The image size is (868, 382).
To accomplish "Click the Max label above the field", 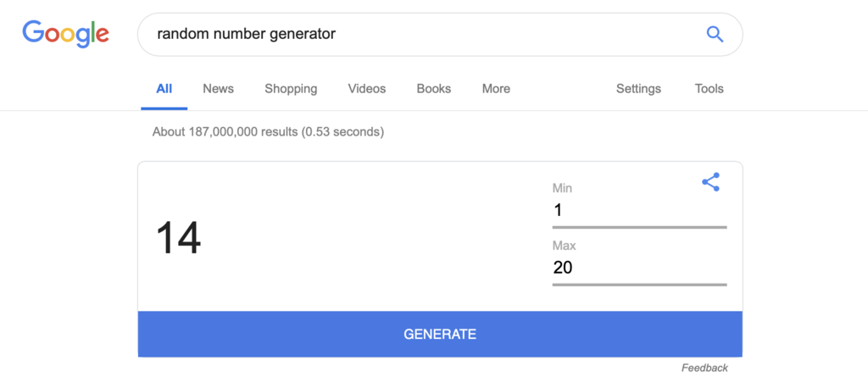I will coord(564,246).
